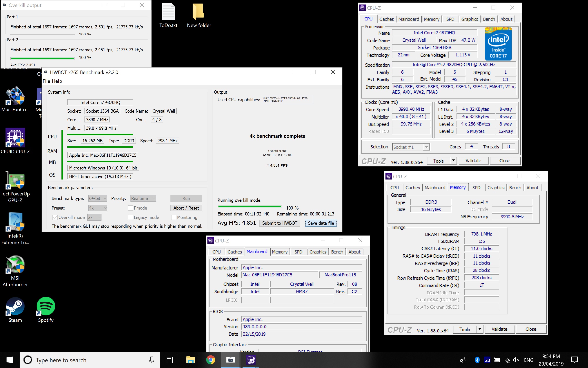Open Chrome from taskbar

[x=210, y=360]
